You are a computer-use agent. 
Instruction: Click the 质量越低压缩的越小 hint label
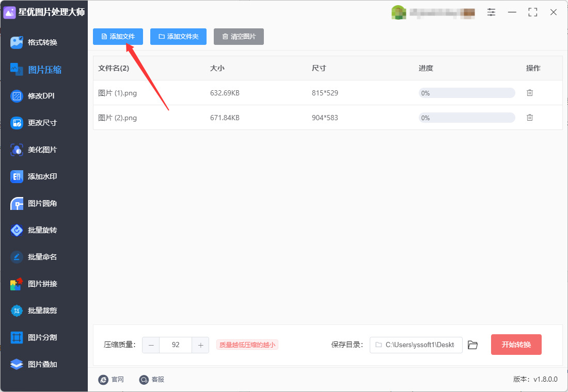[x=247, y=345]
